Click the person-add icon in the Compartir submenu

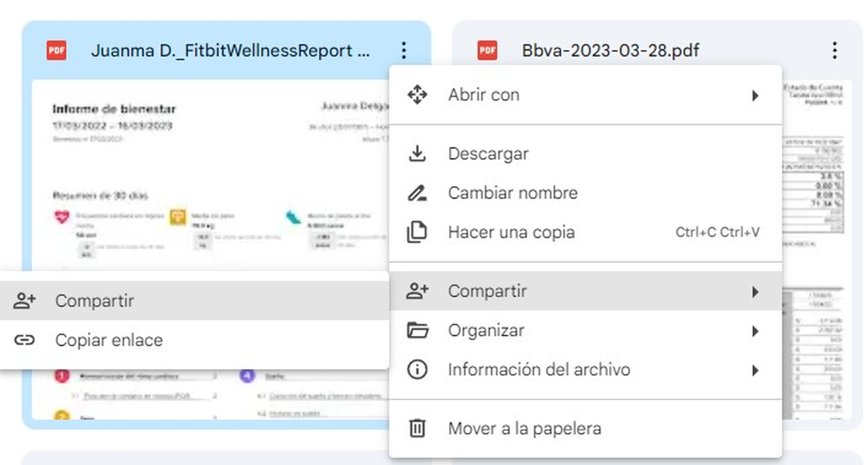click(24, 301)
